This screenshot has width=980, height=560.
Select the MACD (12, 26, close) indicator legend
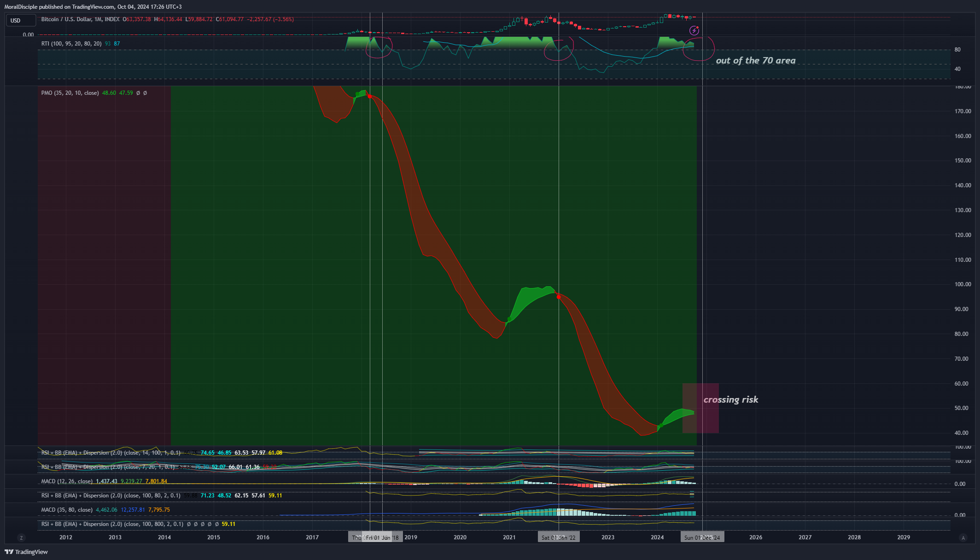coord(67,481)
